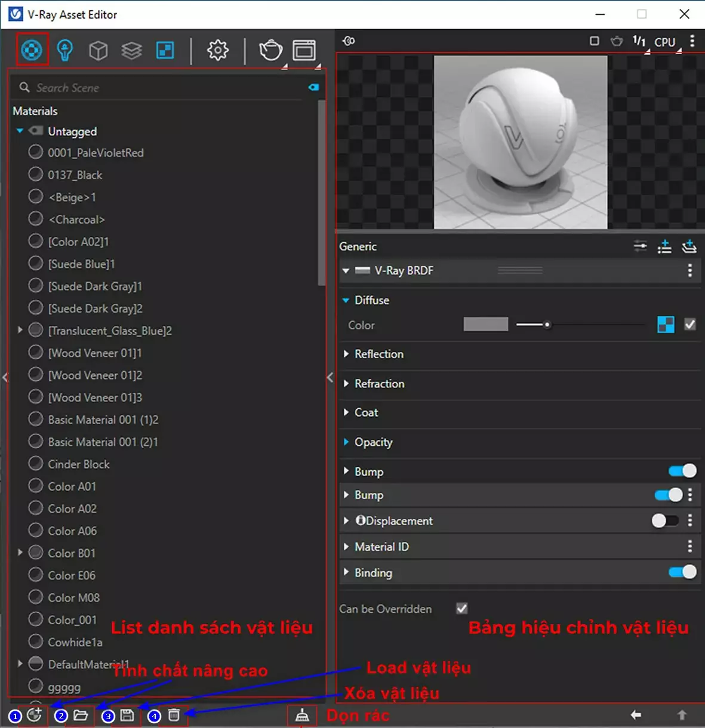Click the Save material icon
705x728 pixels.
click(x=127, y=715)
